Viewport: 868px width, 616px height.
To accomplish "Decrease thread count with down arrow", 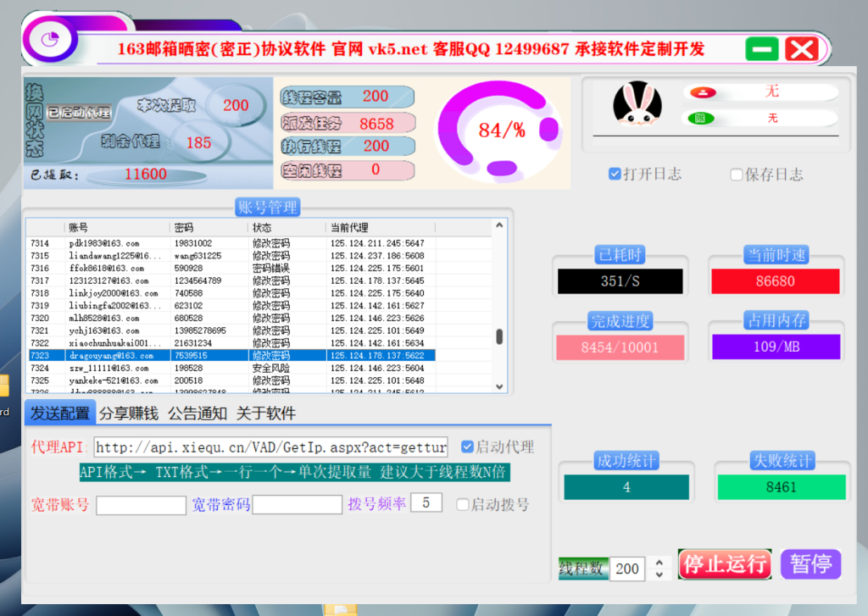I will pos(659,574).
